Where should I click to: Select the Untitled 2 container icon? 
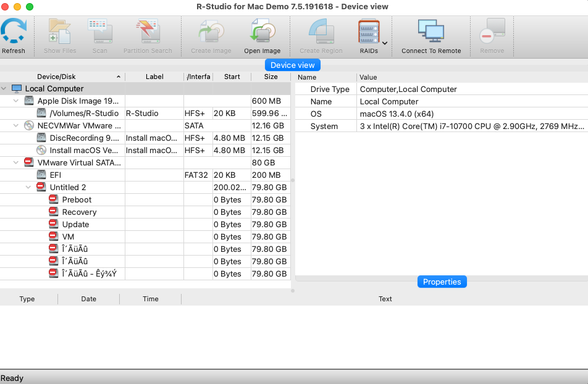[x=41, y=187]
